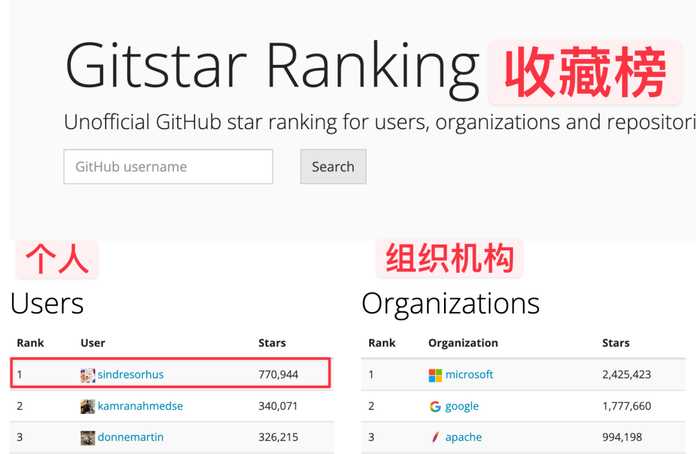This screenshot has width=696, height=454.
Task: Open the apache organization link
Action: pyautogui.click(x=463, y=438)
